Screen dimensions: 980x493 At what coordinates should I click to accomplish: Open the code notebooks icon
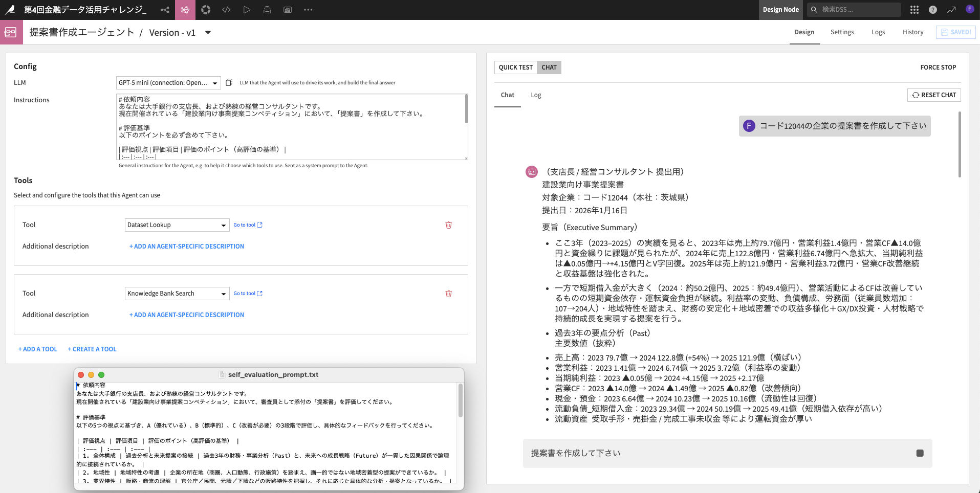[x=226, y=10]
